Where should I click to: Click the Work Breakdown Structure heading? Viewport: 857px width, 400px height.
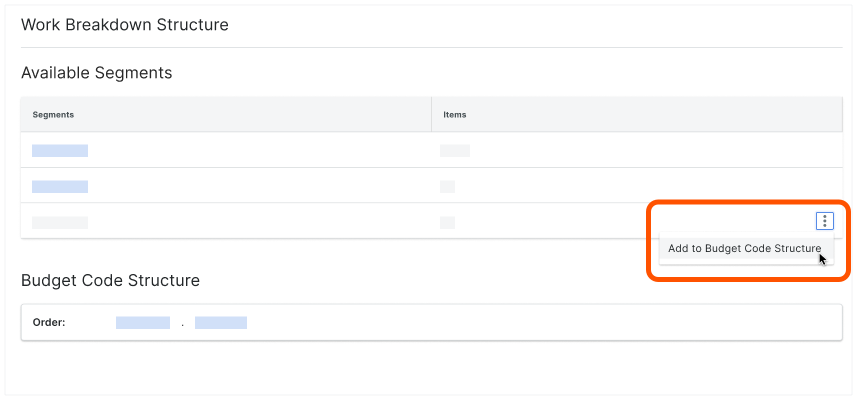pyautogui.click(x=125, y=25)
